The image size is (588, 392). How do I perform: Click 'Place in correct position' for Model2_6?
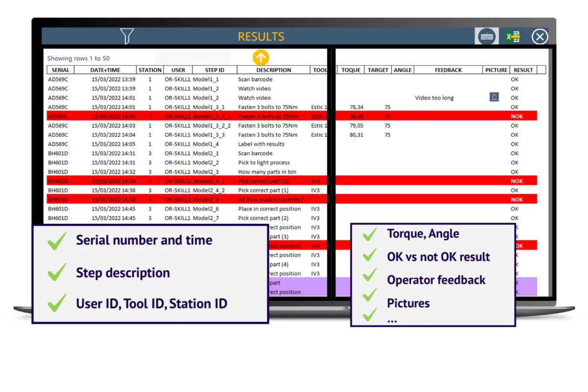pos(269,209)
